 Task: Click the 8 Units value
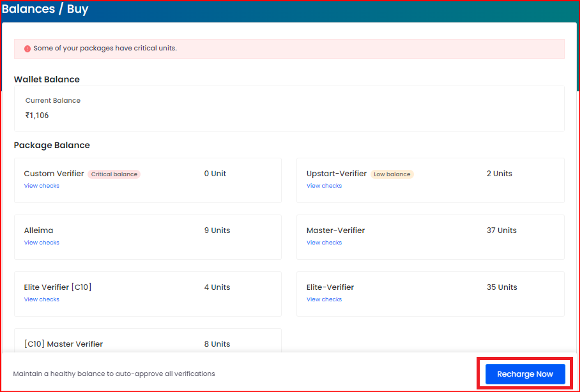(x=217, y=343)
